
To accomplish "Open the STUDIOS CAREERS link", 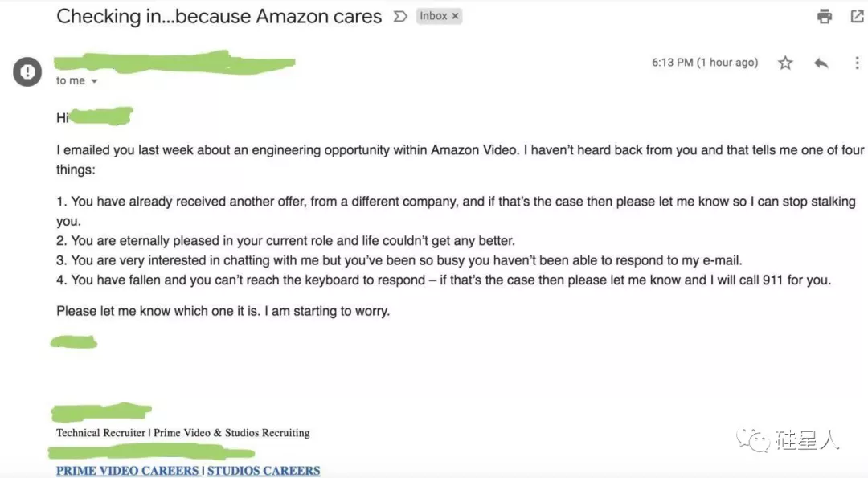I will click(264, 471).
